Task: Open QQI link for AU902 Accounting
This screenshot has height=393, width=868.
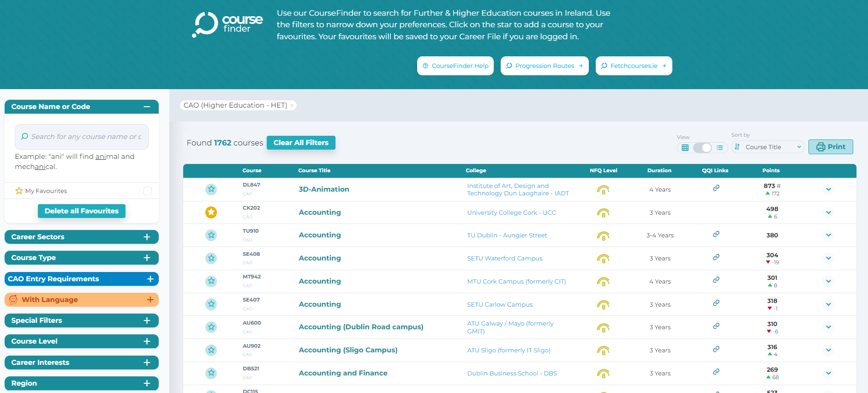Action: pyautogui.click(x=716, y=349)
